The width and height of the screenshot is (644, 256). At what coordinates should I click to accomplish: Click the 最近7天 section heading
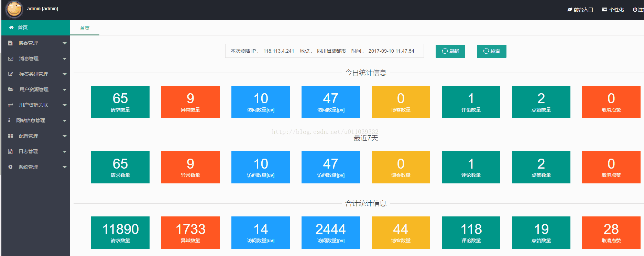click(366, 138)
